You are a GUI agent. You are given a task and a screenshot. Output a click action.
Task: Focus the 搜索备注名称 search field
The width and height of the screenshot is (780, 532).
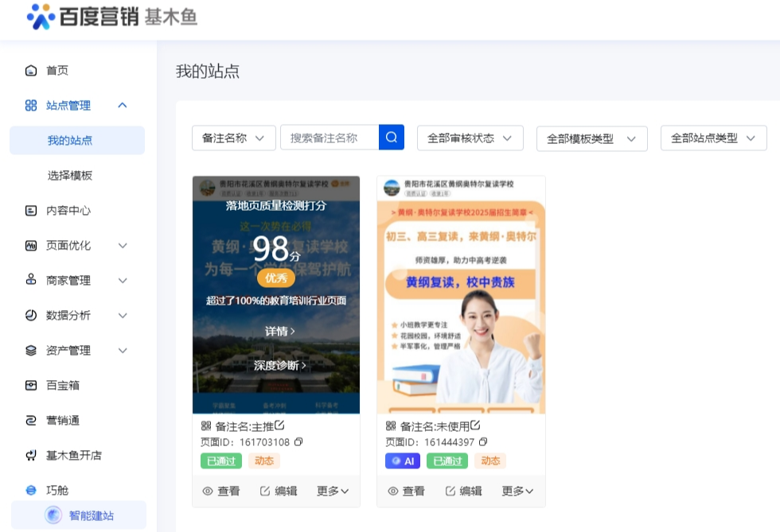pyautogui.click(x=330, y=138)
